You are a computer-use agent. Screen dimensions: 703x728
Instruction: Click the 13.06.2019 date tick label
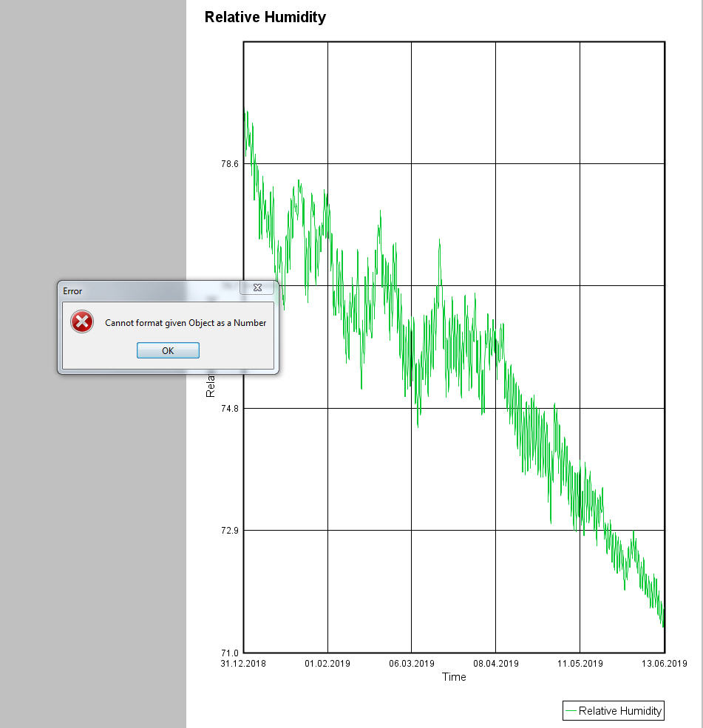[665, 664]
